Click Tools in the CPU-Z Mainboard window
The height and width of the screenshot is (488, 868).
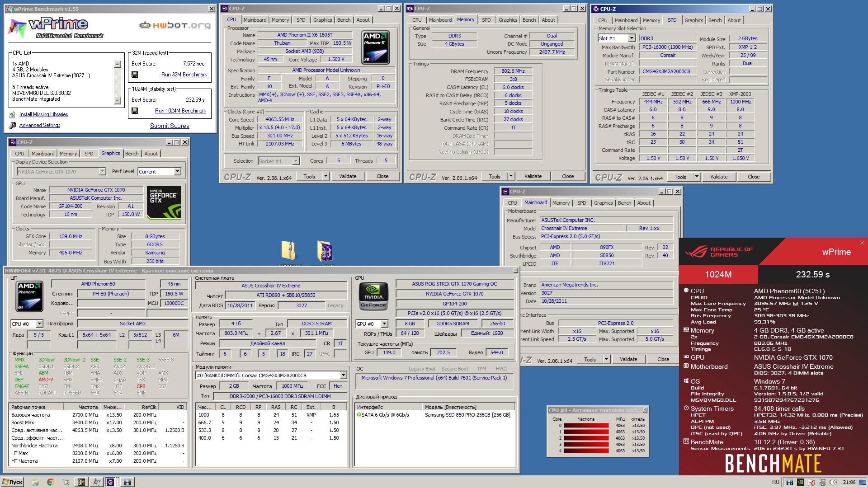pyautogui.click(x=590, y=359)
